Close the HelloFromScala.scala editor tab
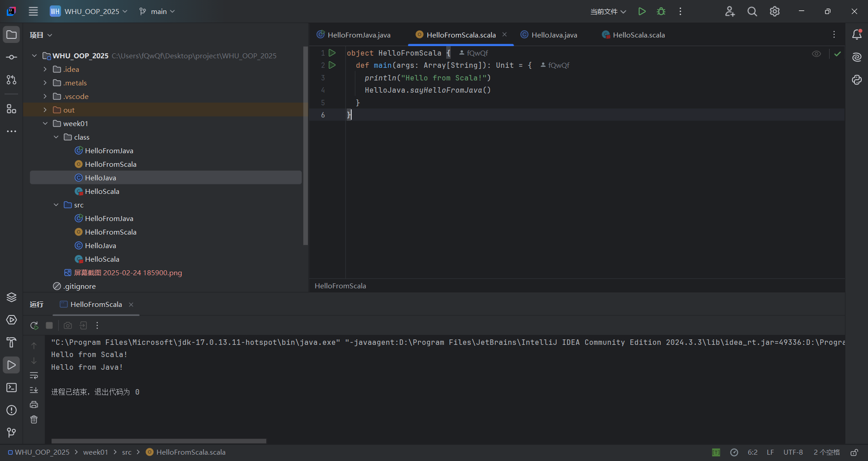Image resolution: width=868 pixels, height=461 pixels. click(505, 35)
